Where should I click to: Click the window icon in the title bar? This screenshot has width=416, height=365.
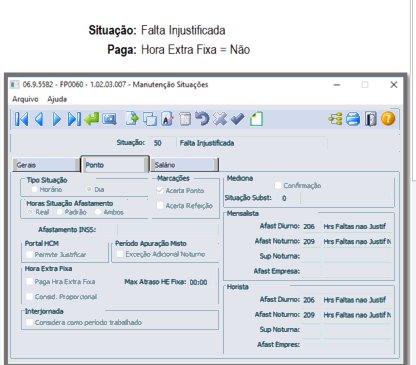pyautogui.click(x=15, y=85)
